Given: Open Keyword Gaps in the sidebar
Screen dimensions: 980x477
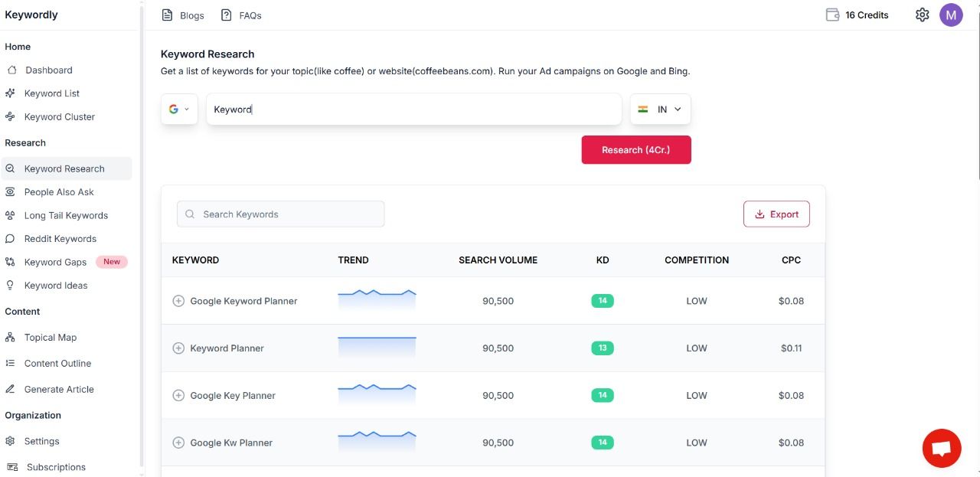Looking at the screenshot, I should (x=55, y=262).
